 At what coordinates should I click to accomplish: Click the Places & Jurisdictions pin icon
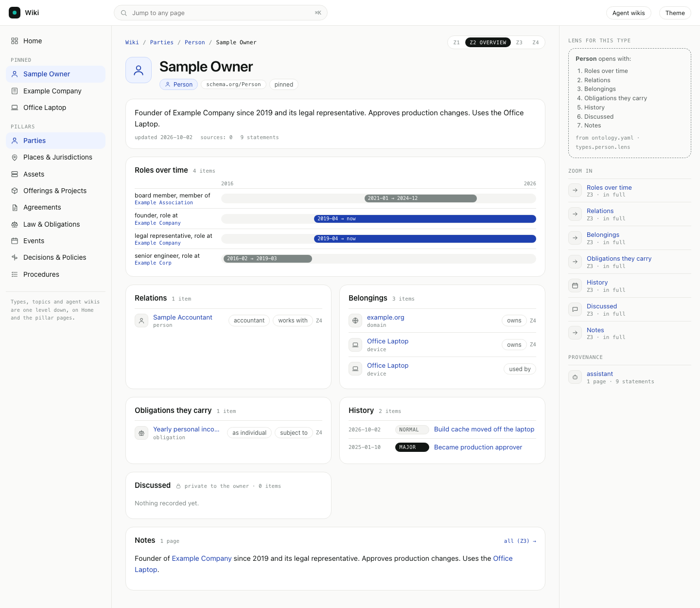[x=15, y=157]
